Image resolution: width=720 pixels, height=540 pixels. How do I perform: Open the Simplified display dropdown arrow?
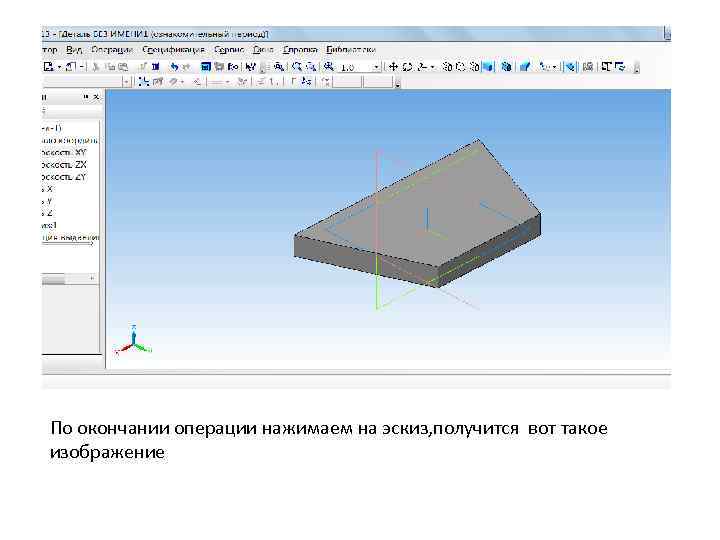click(554, 68)
